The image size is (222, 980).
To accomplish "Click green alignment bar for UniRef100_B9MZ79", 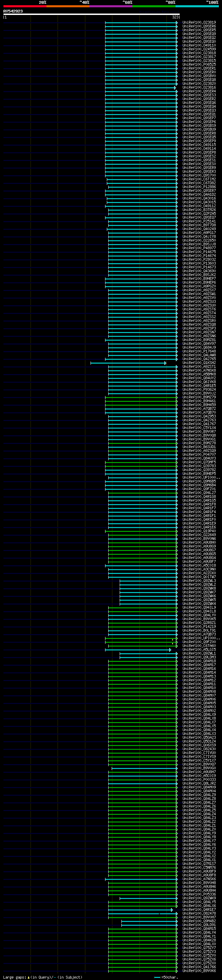I will pyautogui.click(x=141, y=398).
